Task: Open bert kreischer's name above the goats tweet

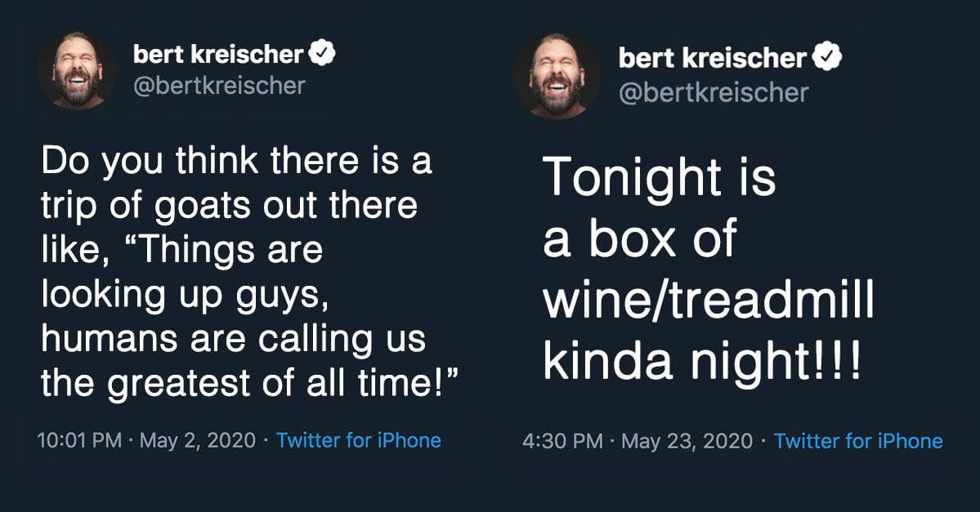Action: pyautogui.click(x=218, y=55)
